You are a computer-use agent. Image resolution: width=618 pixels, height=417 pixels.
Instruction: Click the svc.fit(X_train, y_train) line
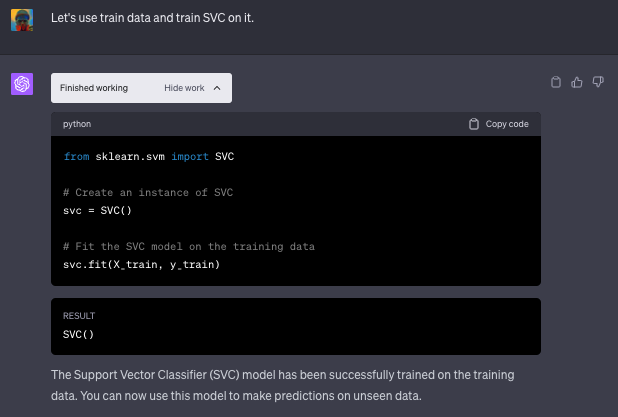pos(140,264)
